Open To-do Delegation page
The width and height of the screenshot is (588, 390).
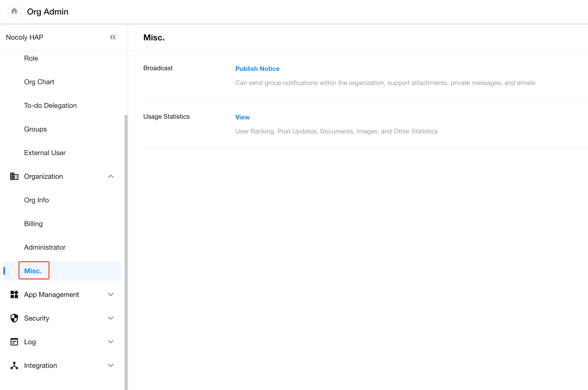[x=50, y=105]
